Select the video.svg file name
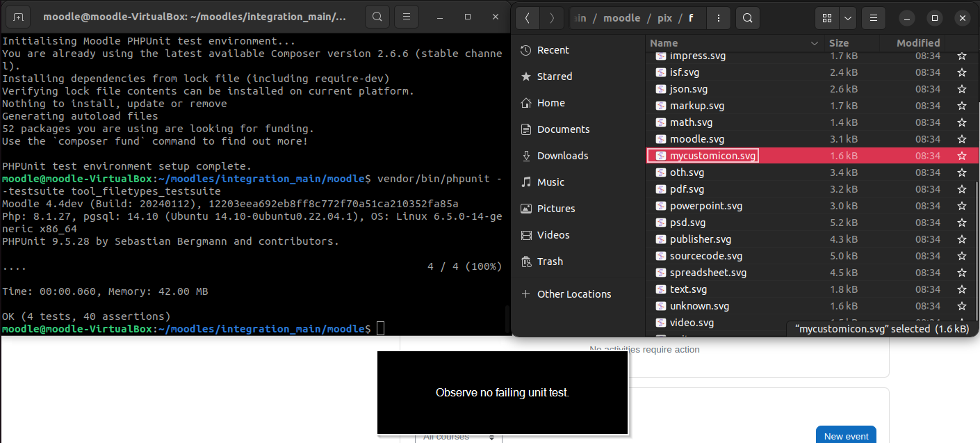The height and width of the screenshot is (443, 980). point(692,323)
